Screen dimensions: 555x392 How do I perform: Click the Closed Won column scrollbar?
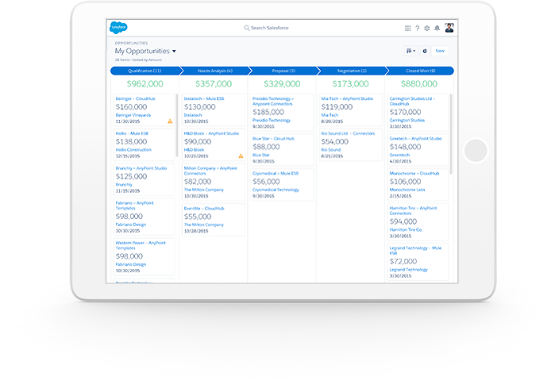pyautogui.click(x=450, y=134)
